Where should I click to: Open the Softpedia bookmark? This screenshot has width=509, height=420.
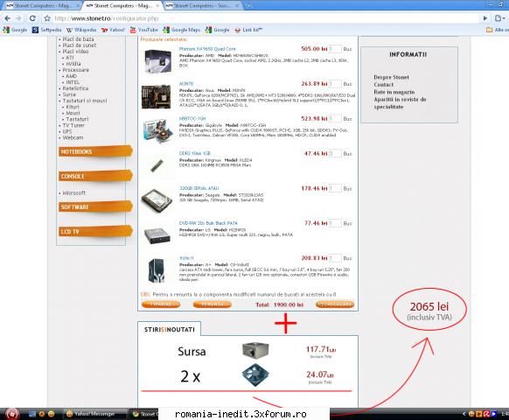coord(47,30)
